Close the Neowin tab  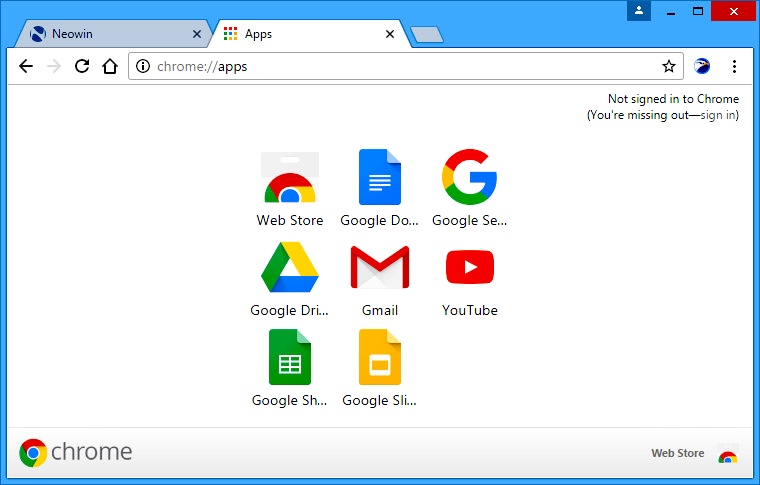click(197, 34)
